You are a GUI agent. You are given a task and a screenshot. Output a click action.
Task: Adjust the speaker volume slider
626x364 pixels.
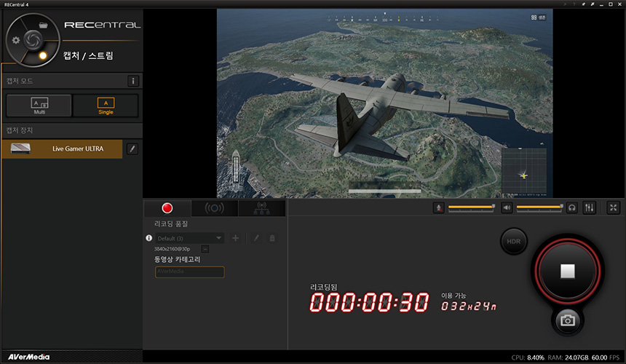pyautogui.click(x=540, y=207)
